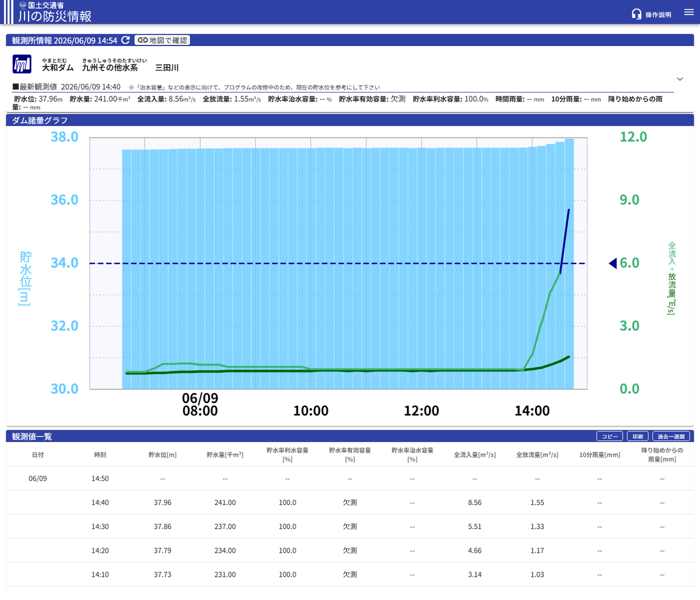Click the 全放流量[m³/s] column header
700x600 pixels.
[537, 455]
